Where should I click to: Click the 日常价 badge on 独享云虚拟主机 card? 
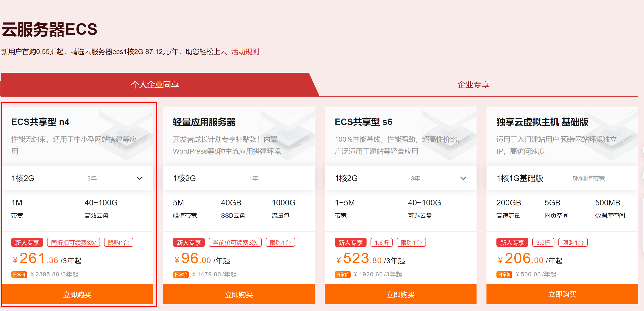(504, 274)
